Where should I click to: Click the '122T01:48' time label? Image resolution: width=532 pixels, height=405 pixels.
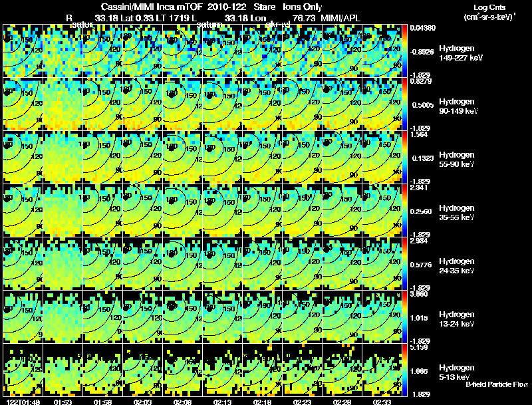(23, 402)
